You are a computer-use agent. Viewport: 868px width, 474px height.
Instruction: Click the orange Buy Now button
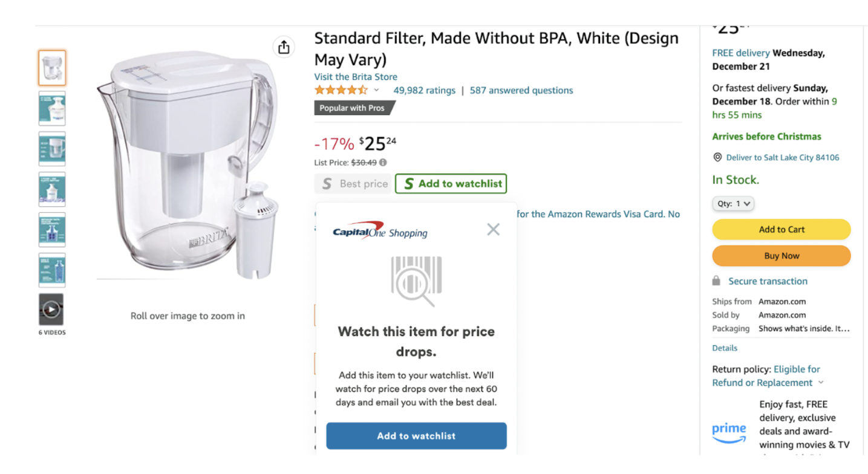pyautogui.click(x=782, y=256)
